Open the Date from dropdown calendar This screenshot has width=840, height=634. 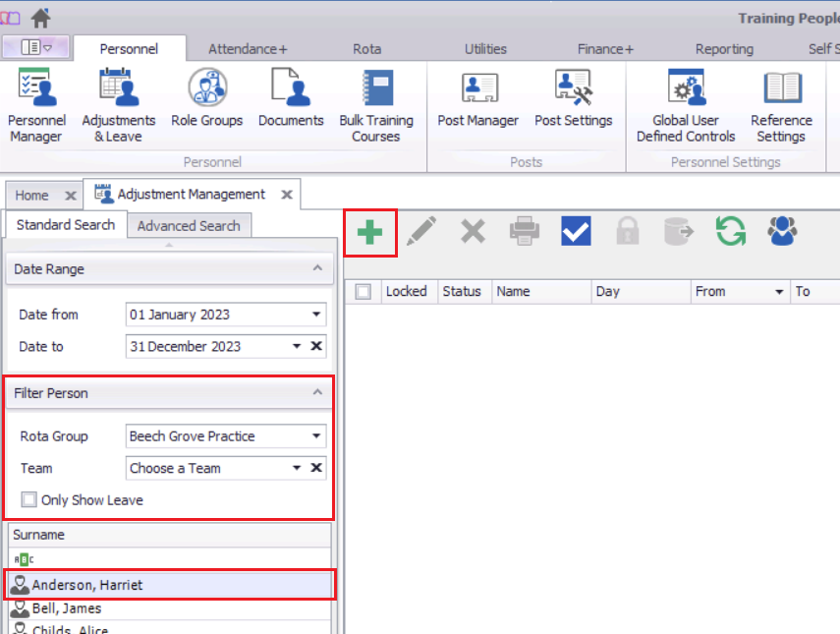pos(316,315)
